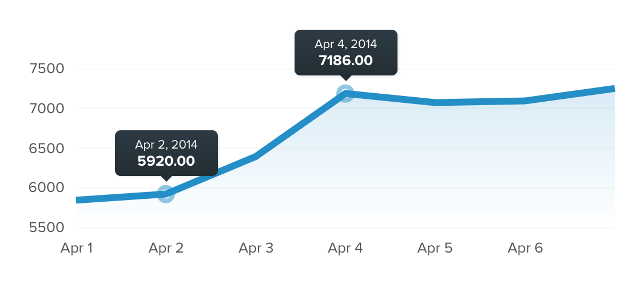Click the line vertex above Apr 6
This screenshot has height=284, width=644.
pyautogui.click(x=525, y=101)
